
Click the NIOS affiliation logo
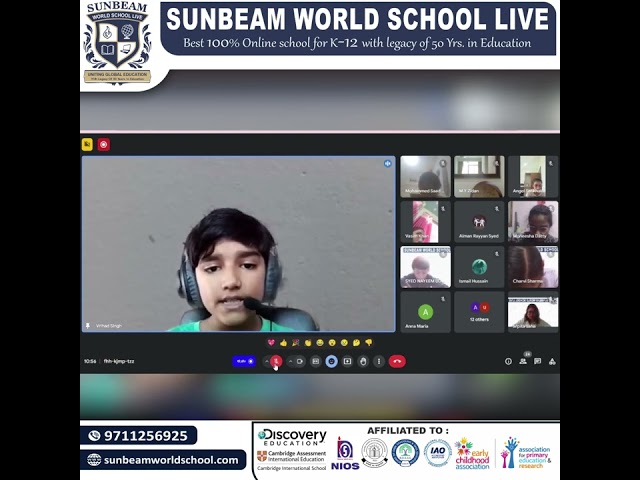(345, 453)
